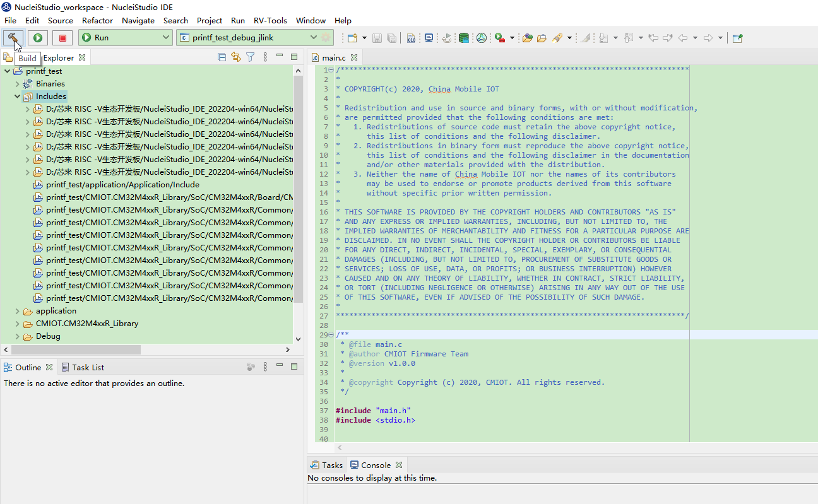Open the New dropdown arrow
The height and width of the screenshot is (504, 818).
(363, 38)
